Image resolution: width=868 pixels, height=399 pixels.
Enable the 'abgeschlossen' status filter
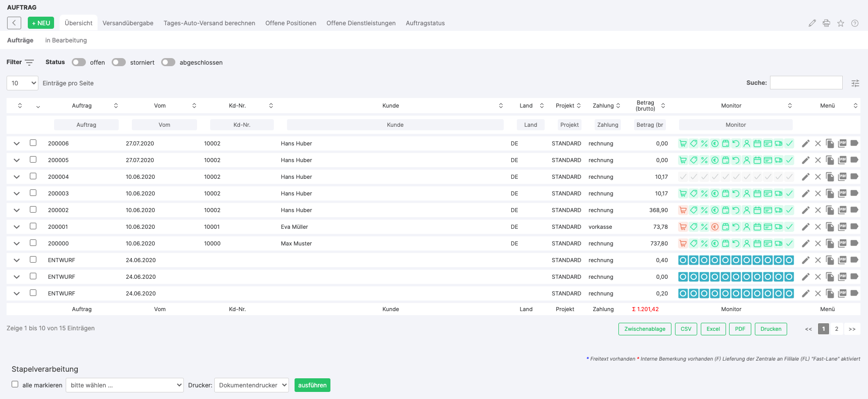point(168,62)
